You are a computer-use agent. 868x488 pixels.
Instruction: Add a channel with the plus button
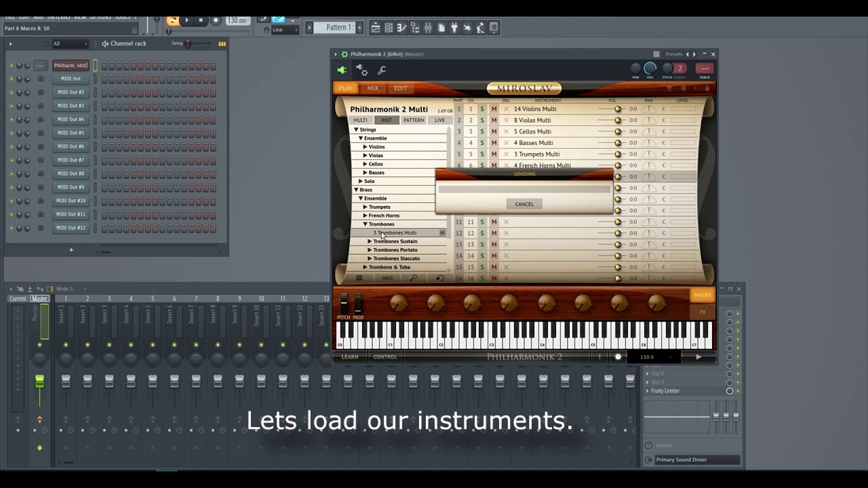[x=71, y=250]
